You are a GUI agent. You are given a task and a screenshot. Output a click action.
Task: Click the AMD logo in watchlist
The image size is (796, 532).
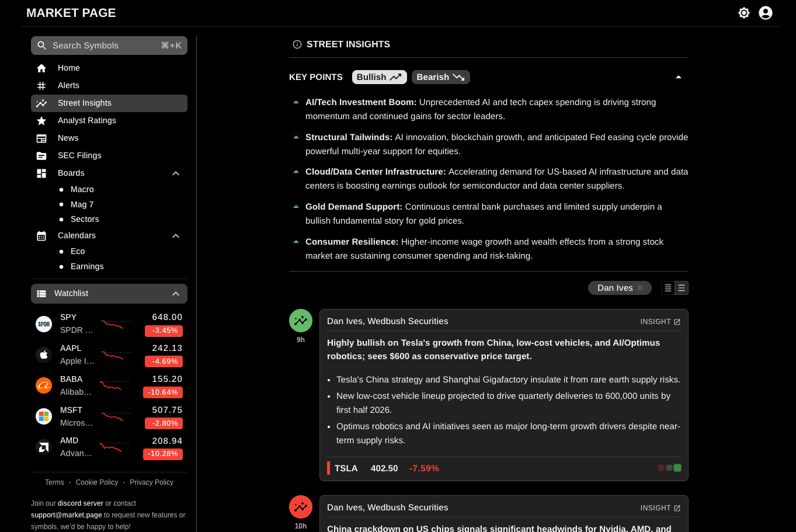(44, 447)
